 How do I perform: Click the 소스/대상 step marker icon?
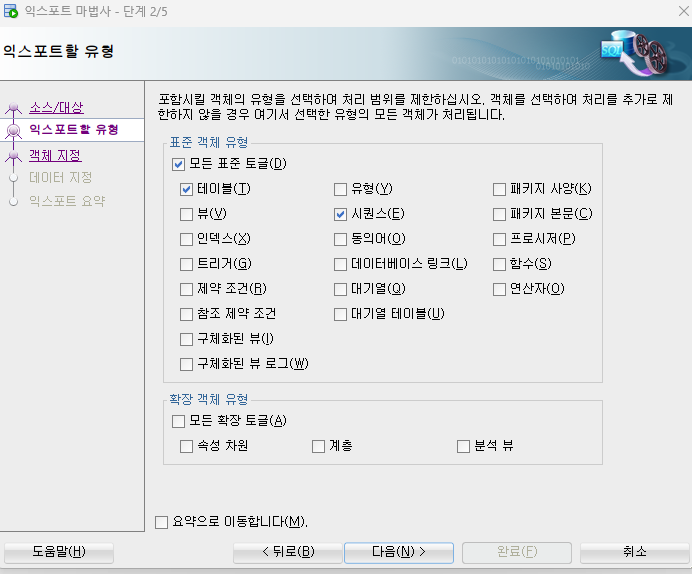pyautogui.click(x=14, y=107)
